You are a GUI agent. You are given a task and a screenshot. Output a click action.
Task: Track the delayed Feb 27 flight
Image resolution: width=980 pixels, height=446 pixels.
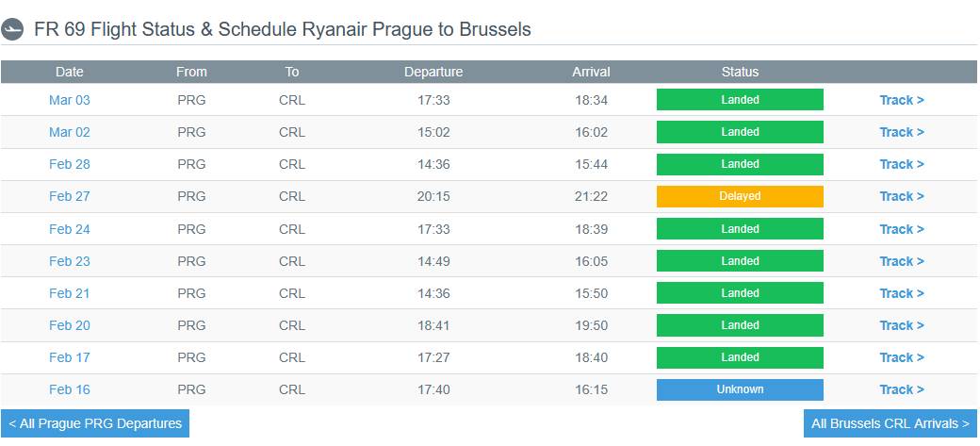pos(902,196)
